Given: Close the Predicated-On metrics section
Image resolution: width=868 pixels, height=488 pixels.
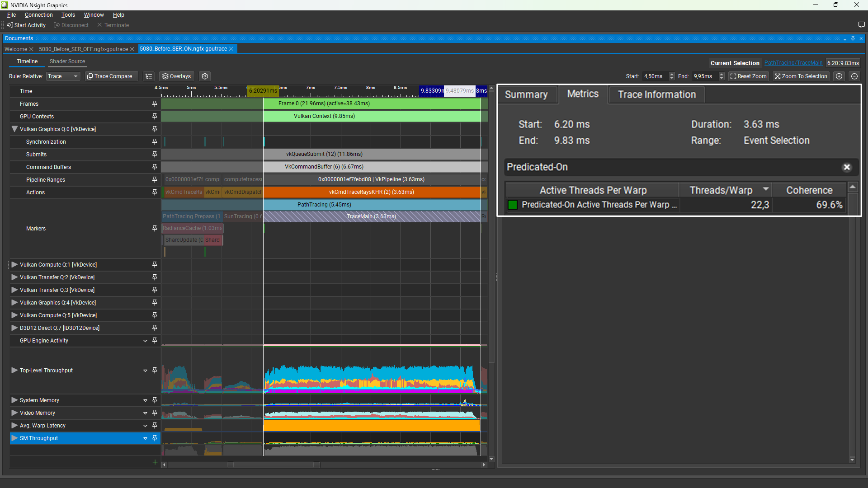Looking at the screenshot, I should coord(847,167).
